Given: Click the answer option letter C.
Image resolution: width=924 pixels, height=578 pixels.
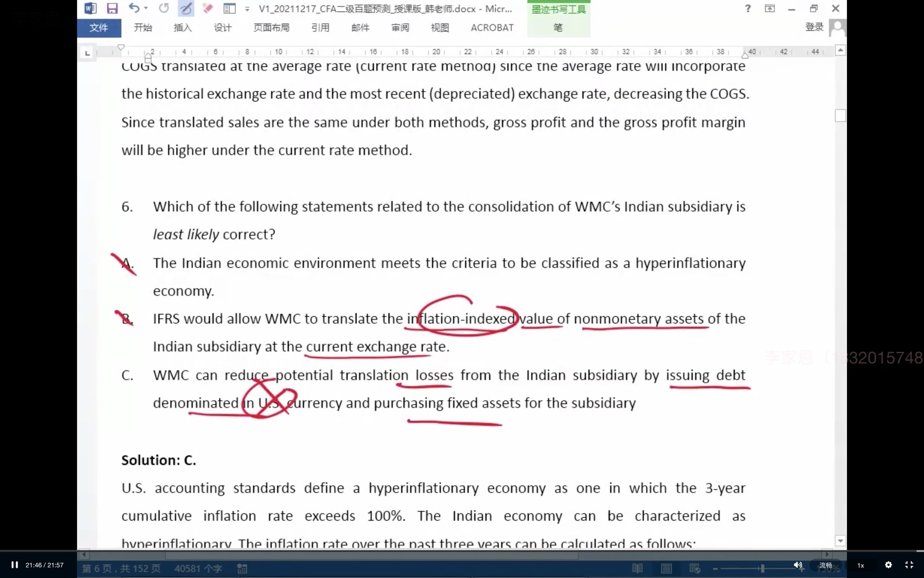Looking at the screenshot, I should click(128, 375).
